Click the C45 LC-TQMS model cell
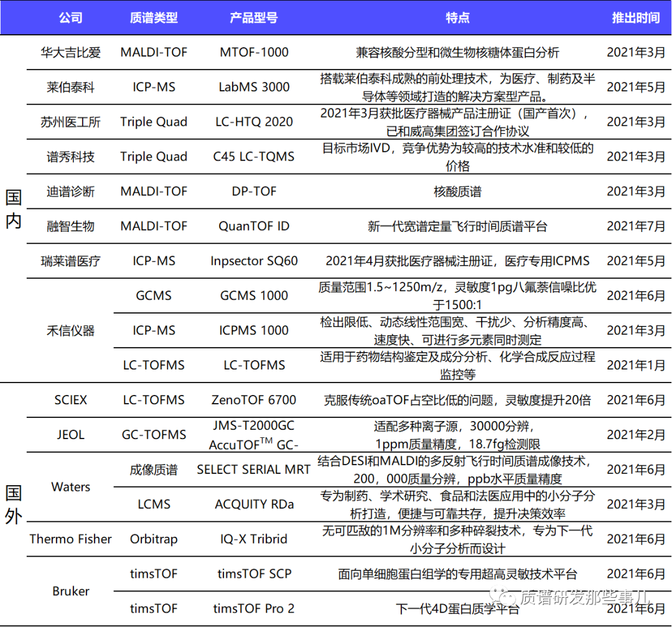672x627 pixels. (x=254, y=157)
